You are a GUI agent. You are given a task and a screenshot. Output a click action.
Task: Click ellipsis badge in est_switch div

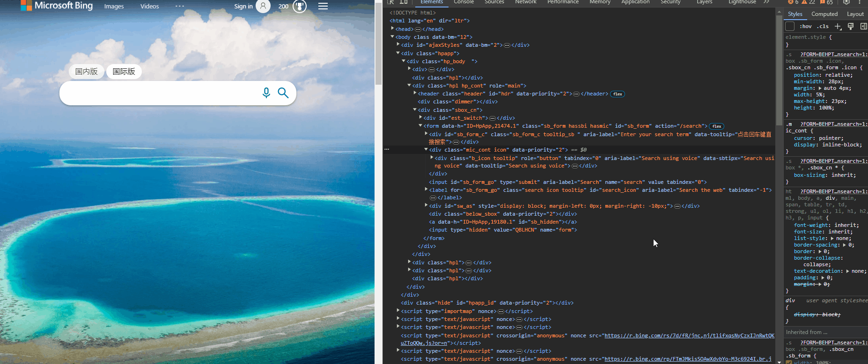pos(492,118)
